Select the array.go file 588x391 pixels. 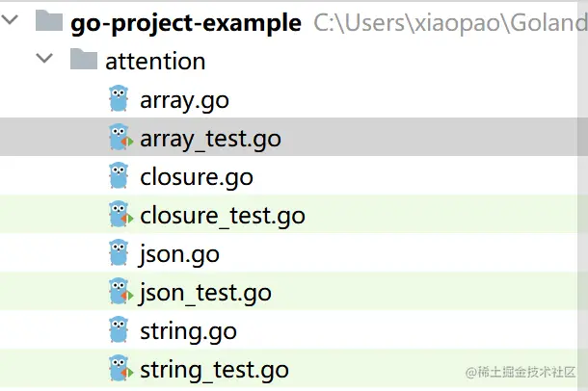click(184, 99)
